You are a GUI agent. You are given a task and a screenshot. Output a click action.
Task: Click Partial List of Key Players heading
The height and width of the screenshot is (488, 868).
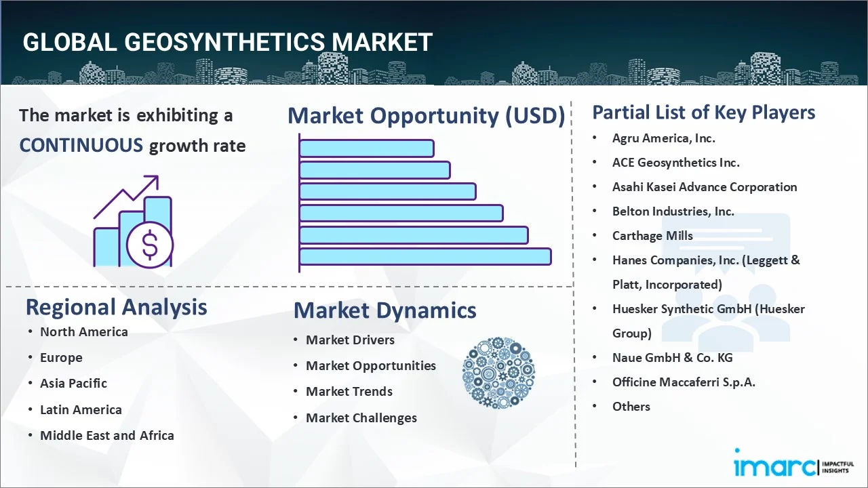pos(703,112)
